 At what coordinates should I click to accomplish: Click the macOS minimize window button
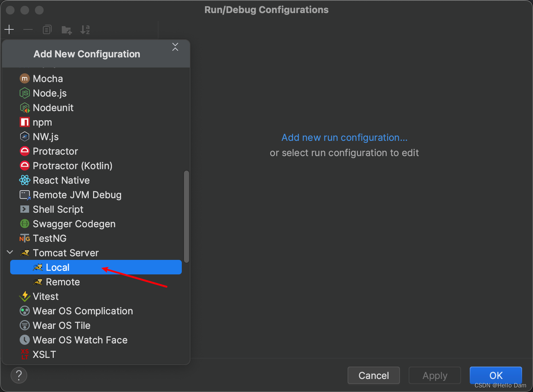[25, 10]
